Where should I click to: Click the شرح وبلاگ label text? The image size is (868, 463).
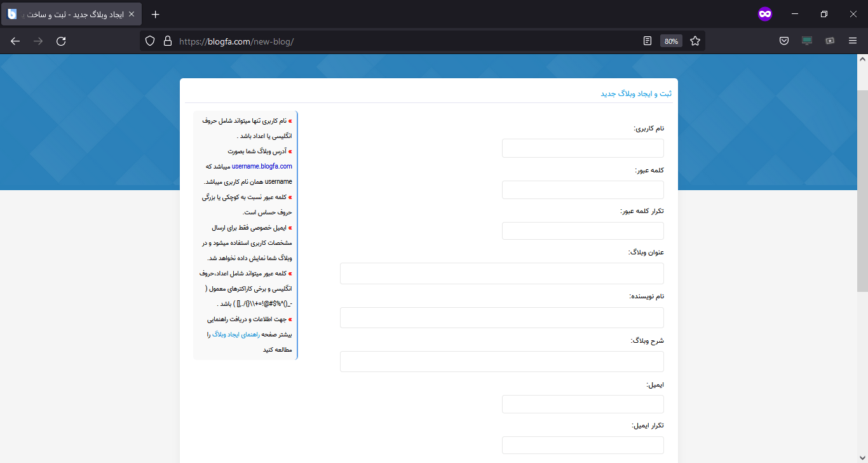[647, 341]
